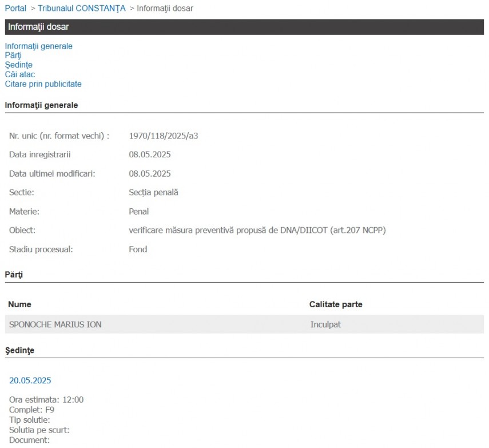The width and height of the screenshot is (489, 448).
Task: Click the Informații dosar dark header bar
Action: click(245, 27)
